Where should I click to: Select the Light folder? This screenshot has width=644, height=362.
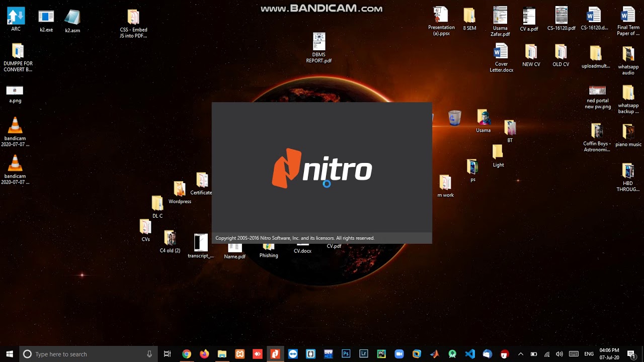coord(498,156)
